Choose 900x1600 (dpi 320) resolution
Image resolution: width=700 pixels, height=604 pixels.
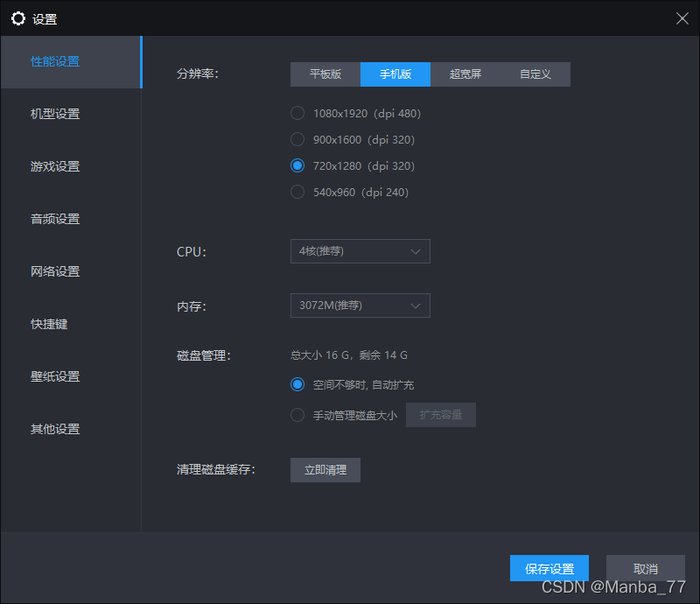pos(353,140)
